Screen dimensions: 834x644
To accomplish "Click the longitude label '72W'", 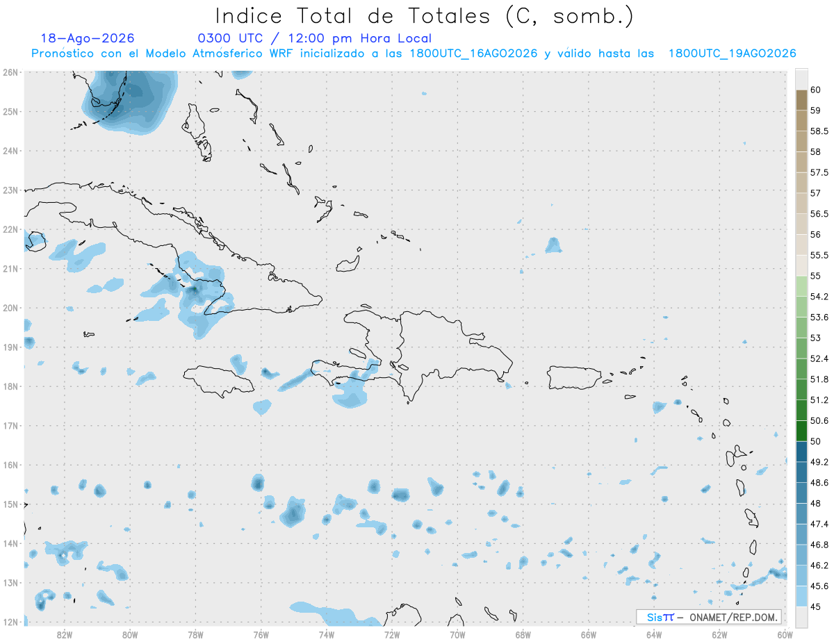I will tap(392, 634).
